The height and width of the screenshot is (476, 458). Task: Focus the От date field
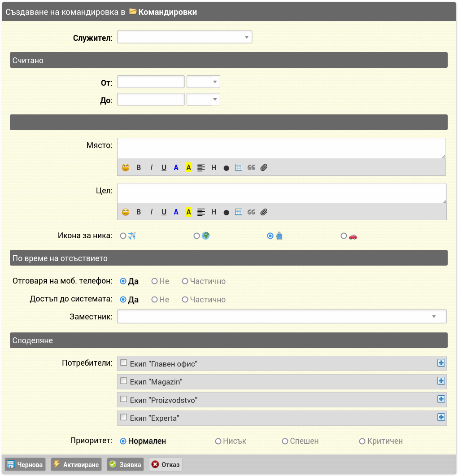(151, 82)
